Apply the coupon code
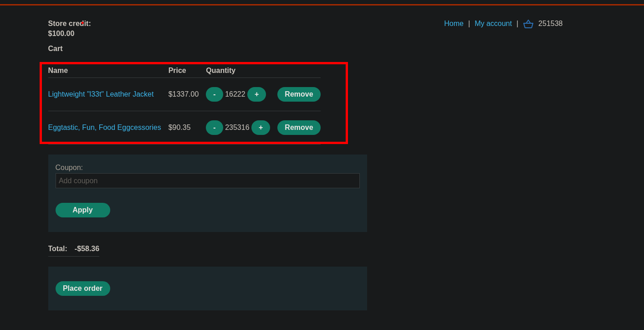Screen dimensions: 644x330 coord(82,210)
